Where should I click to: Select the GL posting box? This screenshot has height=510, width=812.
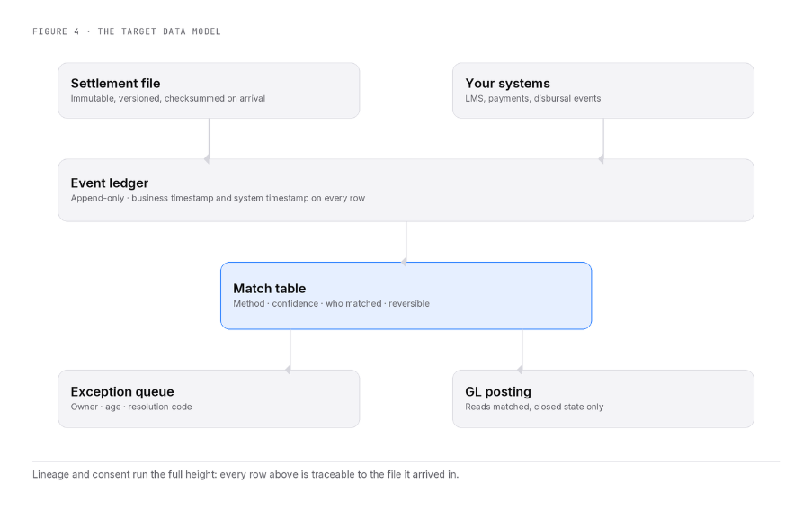603,398
